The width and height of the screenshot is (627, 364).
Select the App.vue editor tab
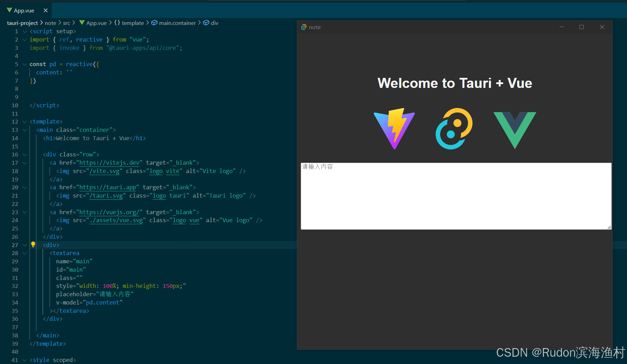point(26,10)
